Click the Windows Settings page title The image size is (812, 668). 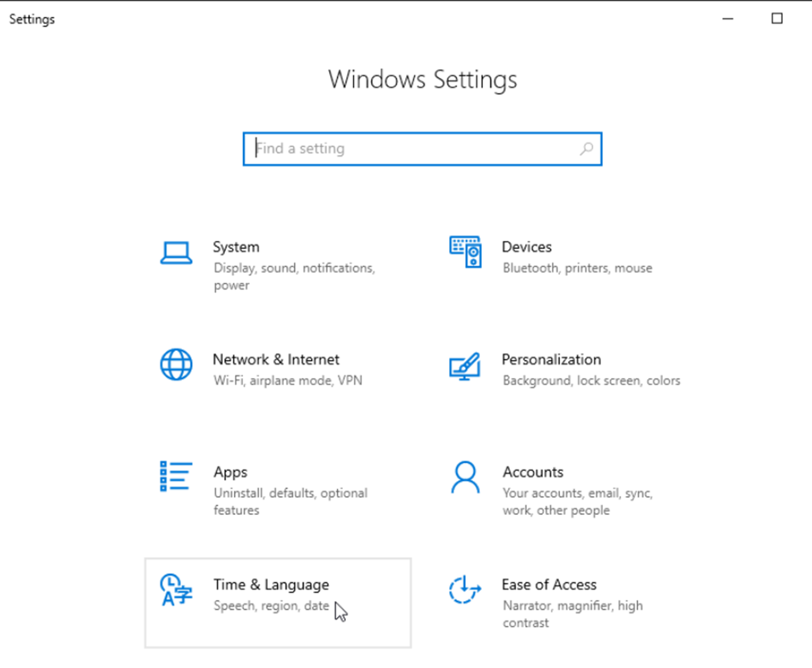(x=423, y=80)
